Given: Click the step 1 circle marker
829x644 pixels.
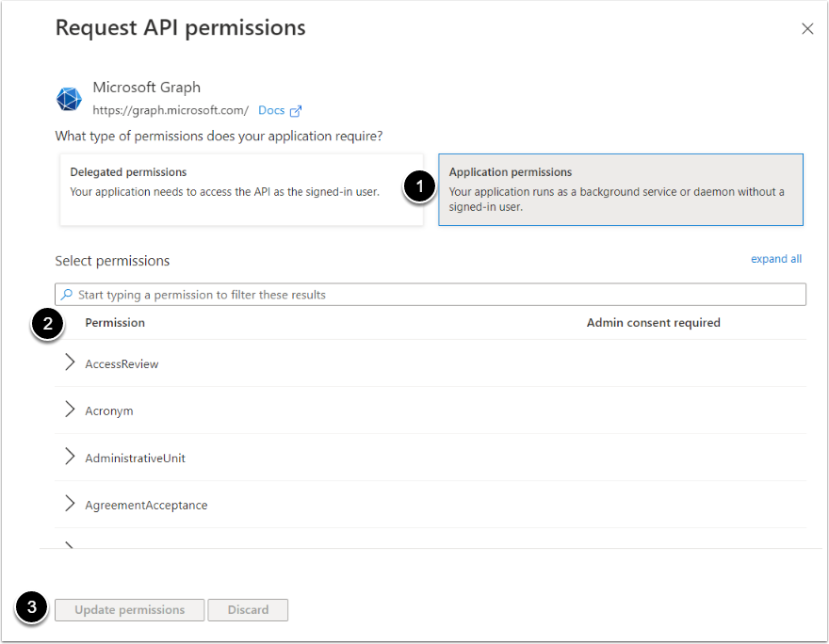Looking at the screenshot, I should [x=419, y=187].
